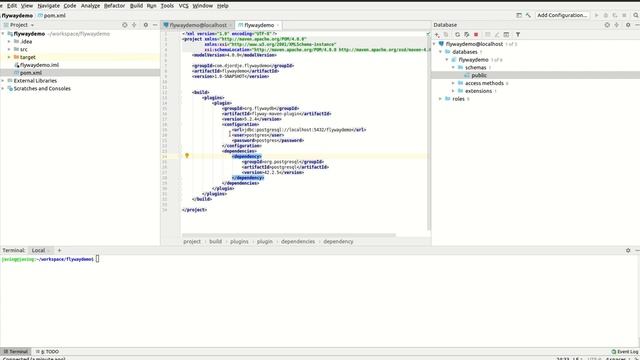This screenshot has width=640, height=360.
Task: Click pom.xml in navigation bar
Action: [52, 16]
